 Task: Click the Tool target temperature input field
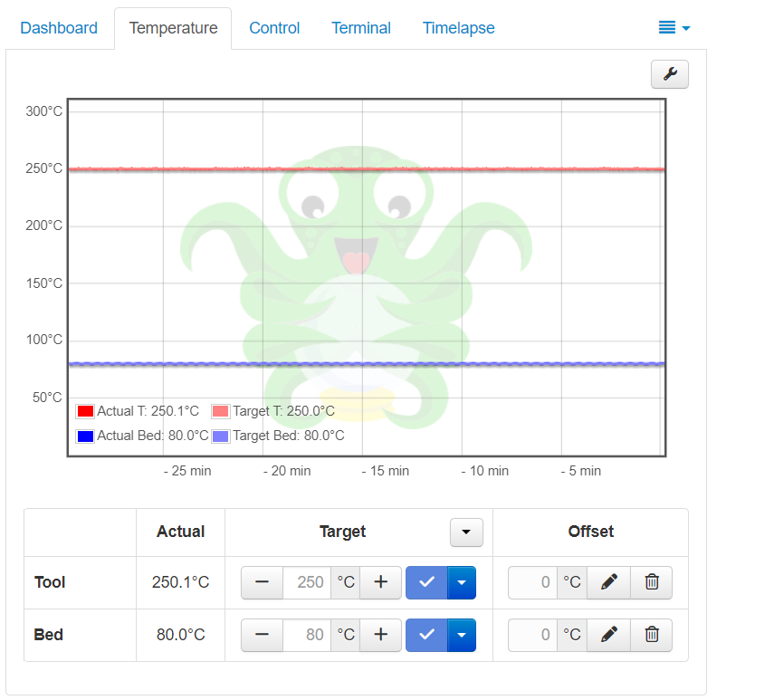[307, 582]
